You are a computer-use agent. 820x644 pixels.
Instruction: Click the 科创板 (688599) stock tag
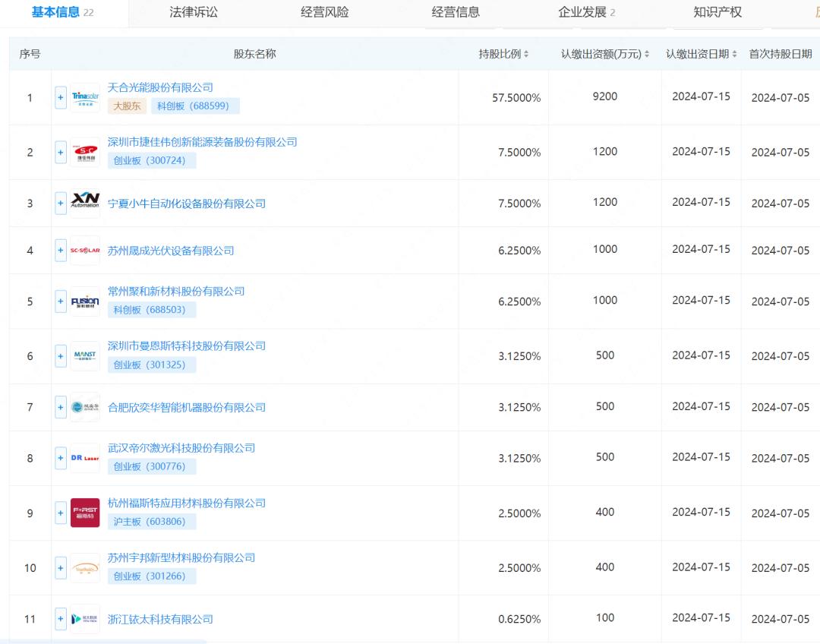click(195, 106)
